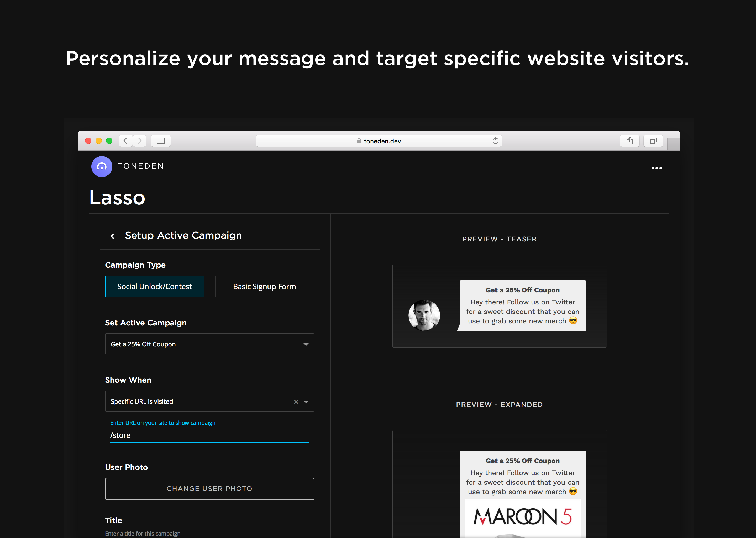Expand the Show When dropdown arrow

306,402
